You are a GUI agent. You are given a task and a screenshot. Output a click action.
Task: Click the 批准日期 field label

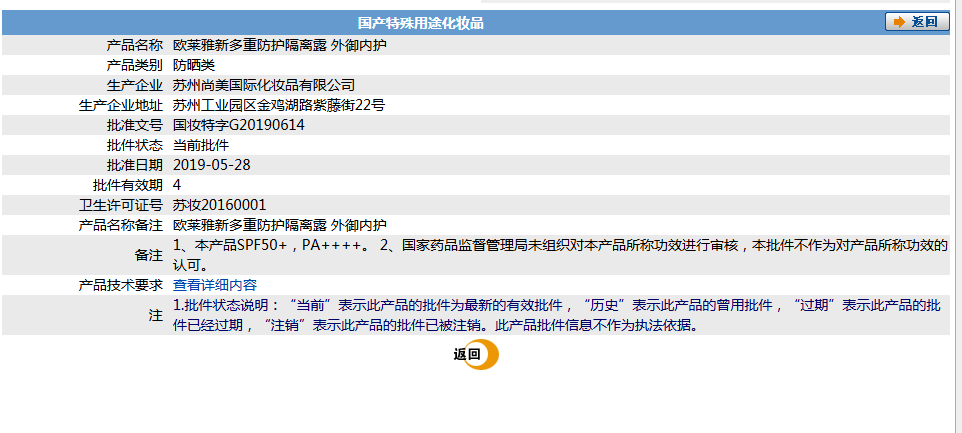[134, 165]
